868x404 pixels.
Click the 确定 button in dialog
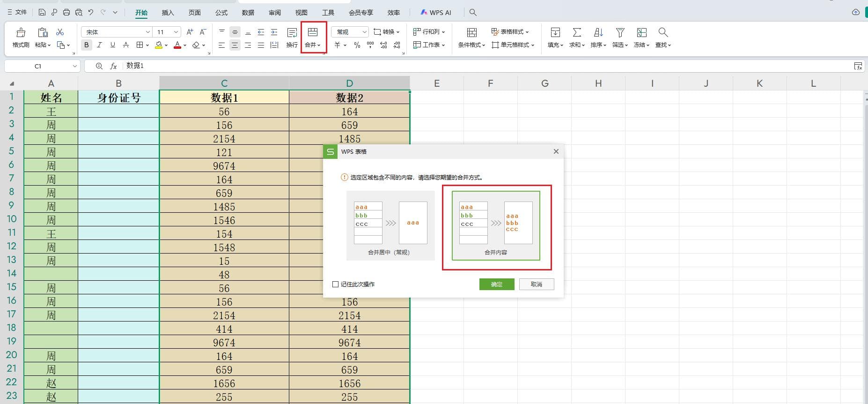(497, 284)
